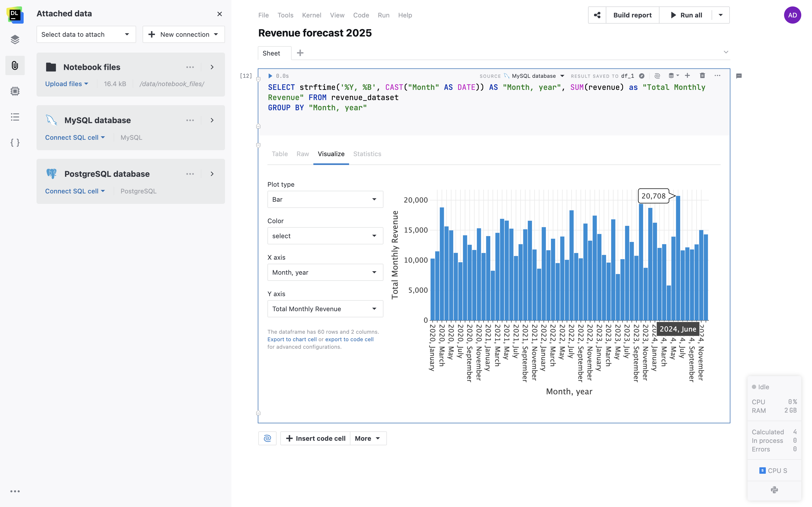Open the AI assistant swirl icon below cell

click(267, 438)
